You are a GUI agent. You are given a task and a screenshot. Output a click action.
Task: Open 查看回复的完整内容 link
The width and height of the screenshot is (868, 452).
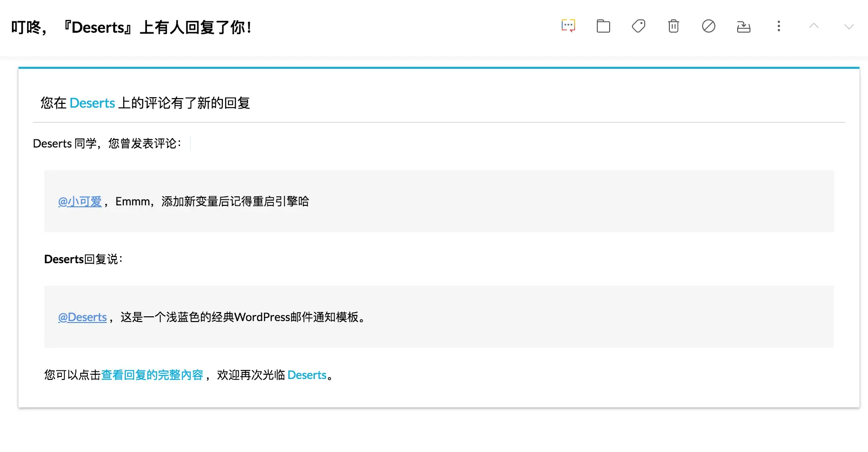click(152, 375)
